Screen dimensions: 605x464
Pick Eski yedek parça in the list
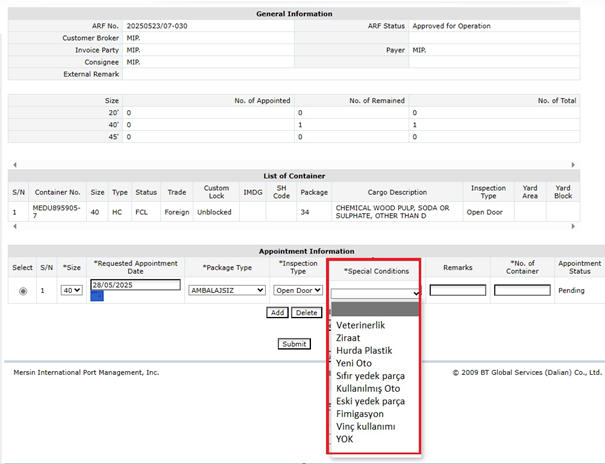(x=371, y=401)
